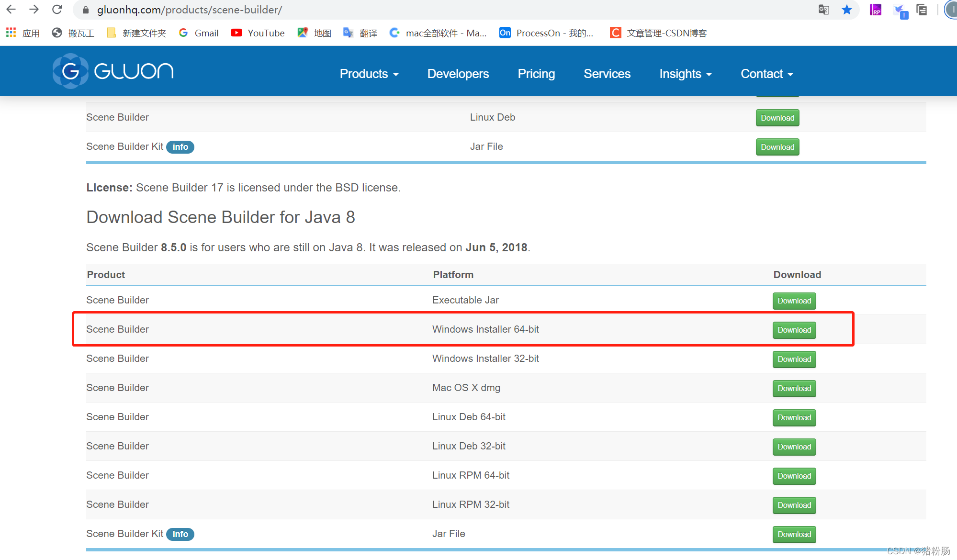Click 'Mac OS X dmg' platform cell
The width and height of the screenshot is (957, 560).
(466, 388)
